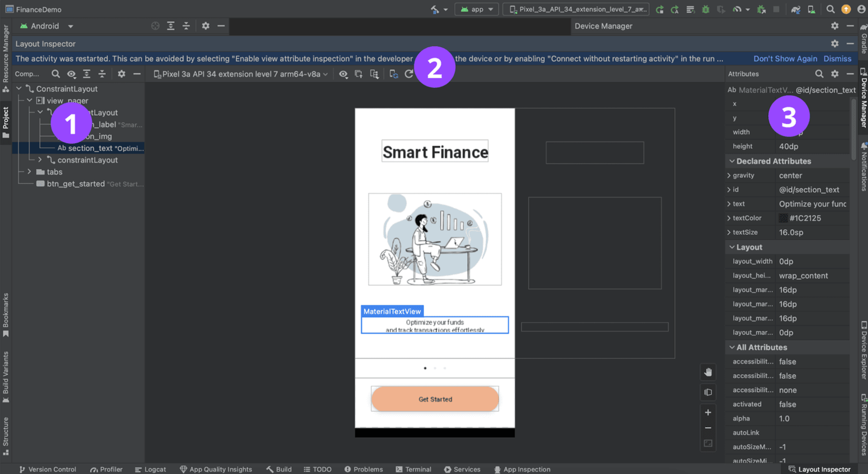Click the textColor #1C2125 swatch
868x474 pixels.
[x=783, y=218]
